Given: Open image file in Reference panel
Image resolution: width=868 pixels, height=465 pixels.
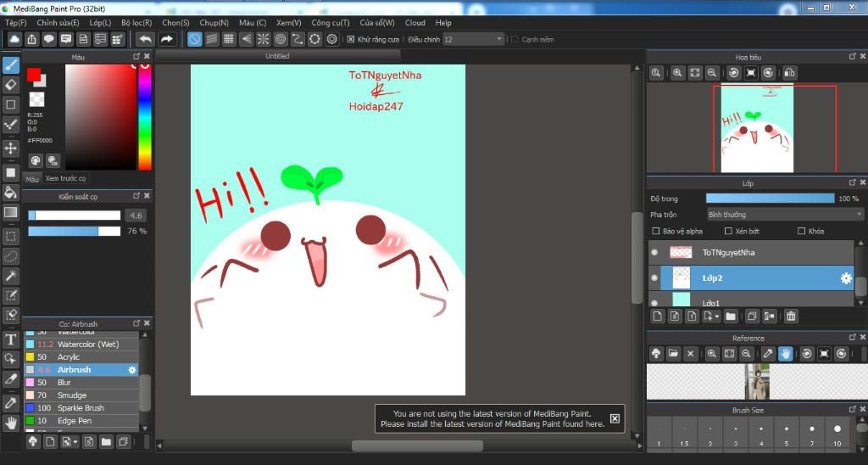Looking at the screenshot, I should pyautogui.click(x=673, y=354).
